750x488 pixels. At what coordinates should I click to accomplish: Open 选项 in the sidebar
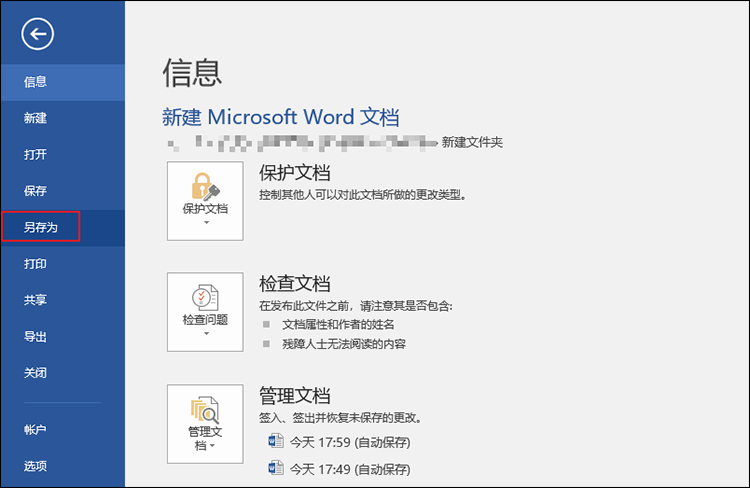click(63, 466)
